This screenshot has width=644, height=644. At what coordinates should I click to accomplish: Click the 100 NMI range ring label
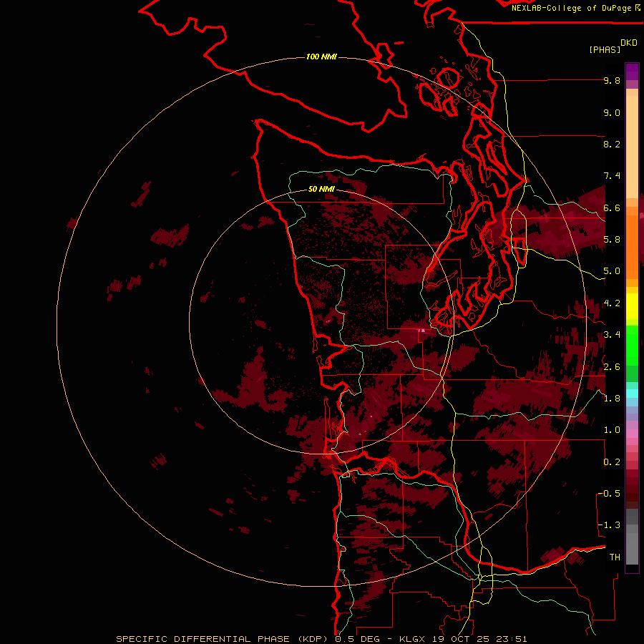[321, 57]
